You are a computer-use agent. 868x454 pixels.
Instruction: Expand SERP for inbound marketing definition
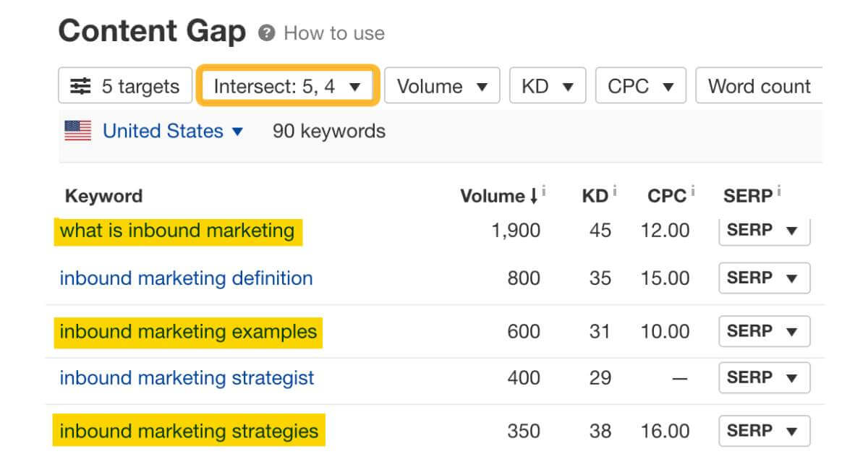click(764, 278)
